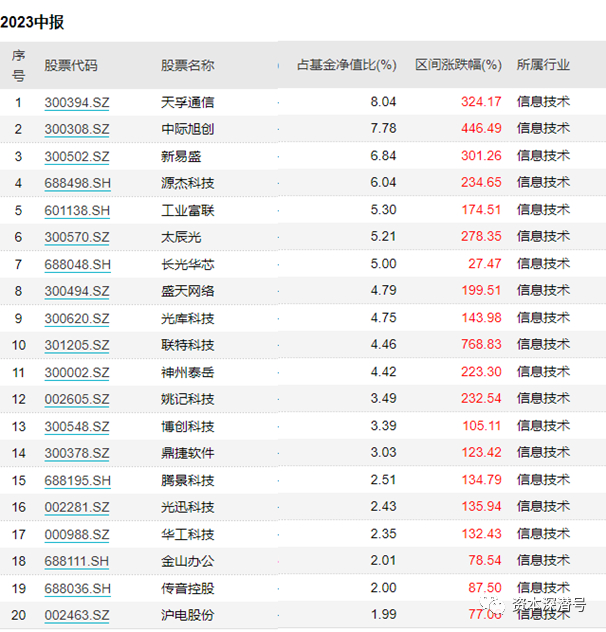The height and width of the screenshot is (632, 606).
Task: Click the 105.11 gain value
Action: pos(481,426)
